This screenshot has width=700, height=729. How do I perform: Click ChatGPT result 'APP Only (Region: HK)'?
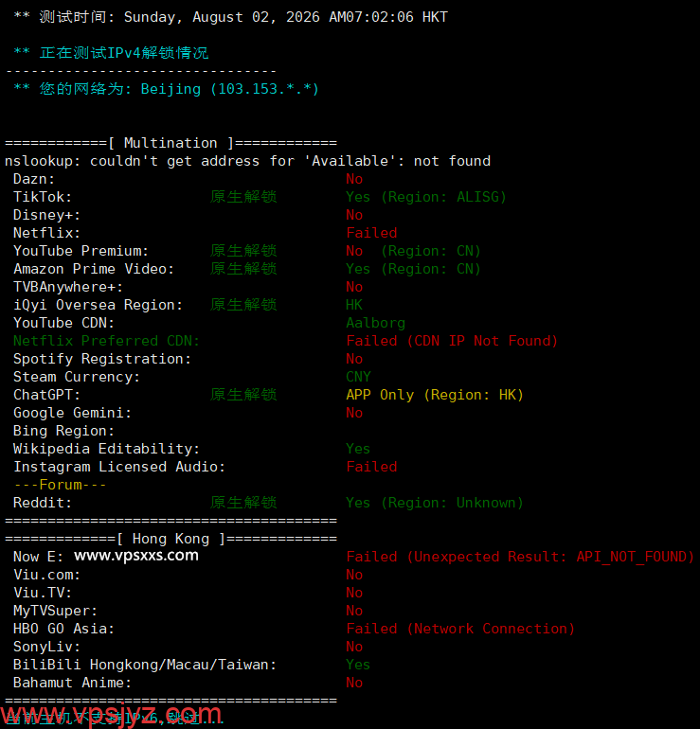tap(435, 395)
